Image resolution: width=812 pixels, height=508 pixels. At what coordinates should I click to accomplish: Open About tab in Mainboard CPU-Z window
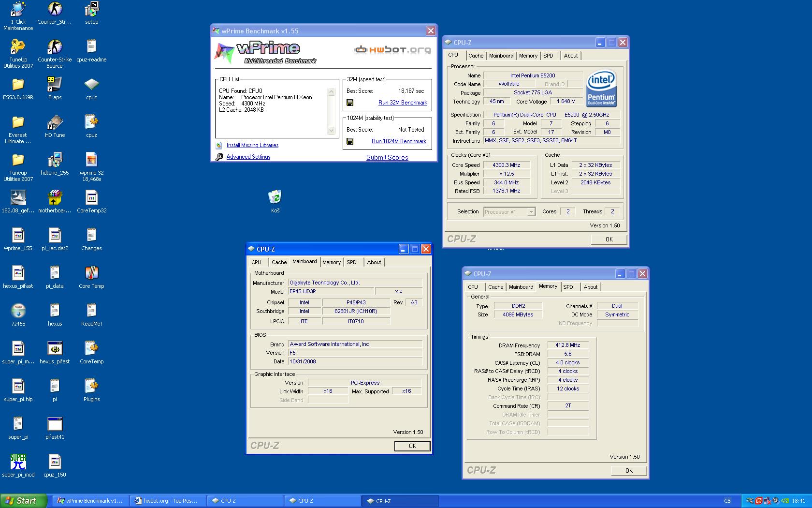point(374,262)
